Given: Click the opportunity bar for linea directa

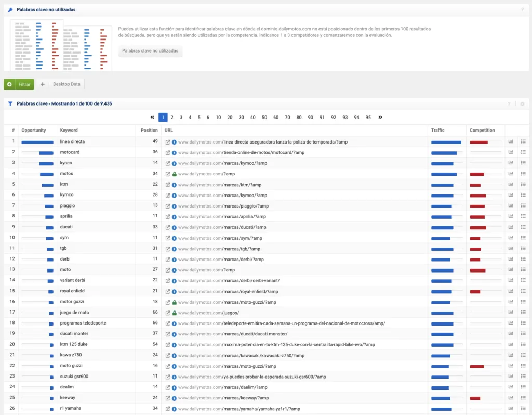Looking at the screenshot, I should [37, 142].
